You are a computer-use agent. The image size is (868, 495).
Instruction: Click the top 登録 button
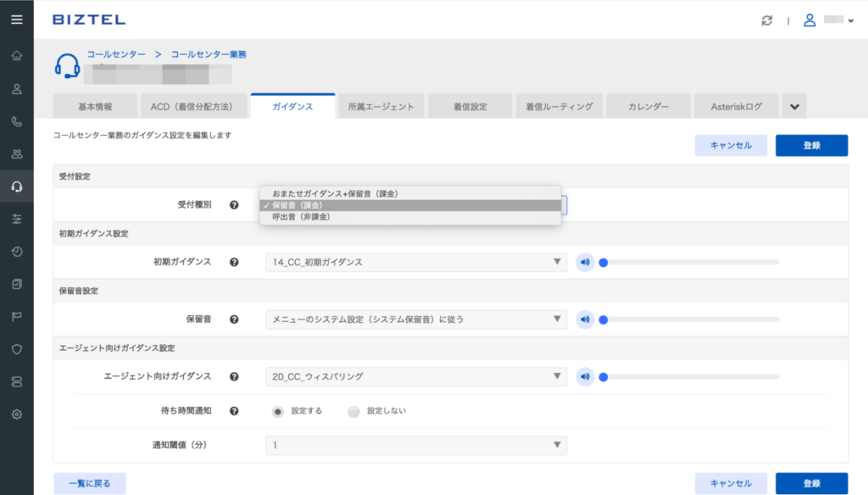(x=811, y=146)
